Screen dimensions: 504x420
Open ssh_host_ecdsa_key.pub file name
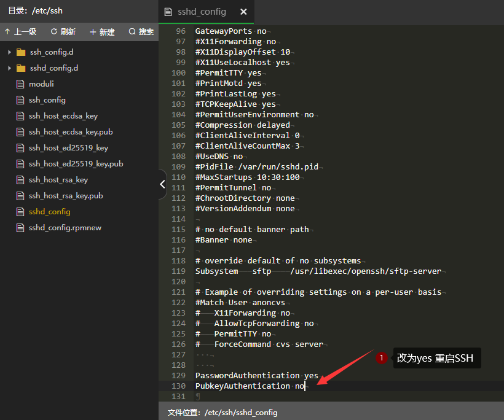coord(71,132)
